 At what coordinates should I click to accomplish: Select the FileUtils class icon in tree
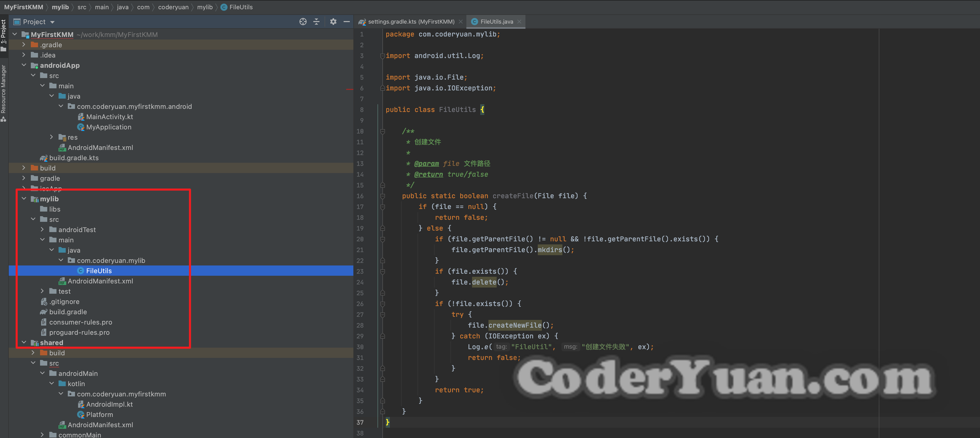(x=81, y=271)
